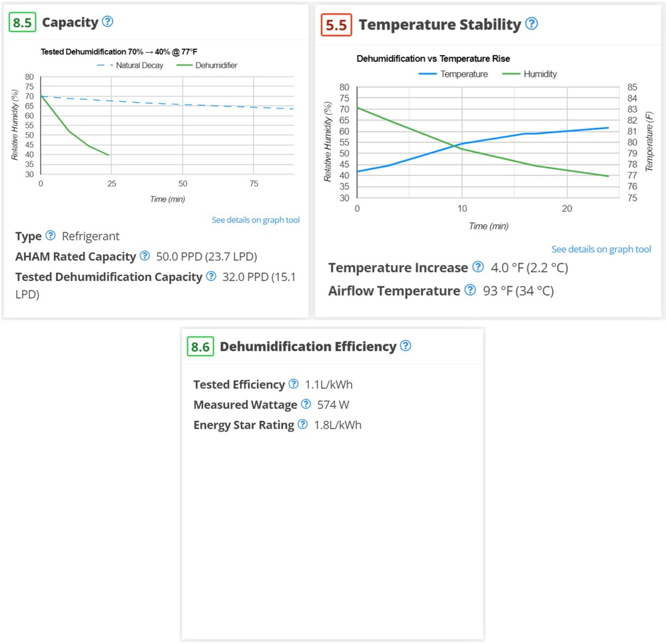
Task: Open help icon beside Temperature Stability
Action: click(x=531, y=24)
